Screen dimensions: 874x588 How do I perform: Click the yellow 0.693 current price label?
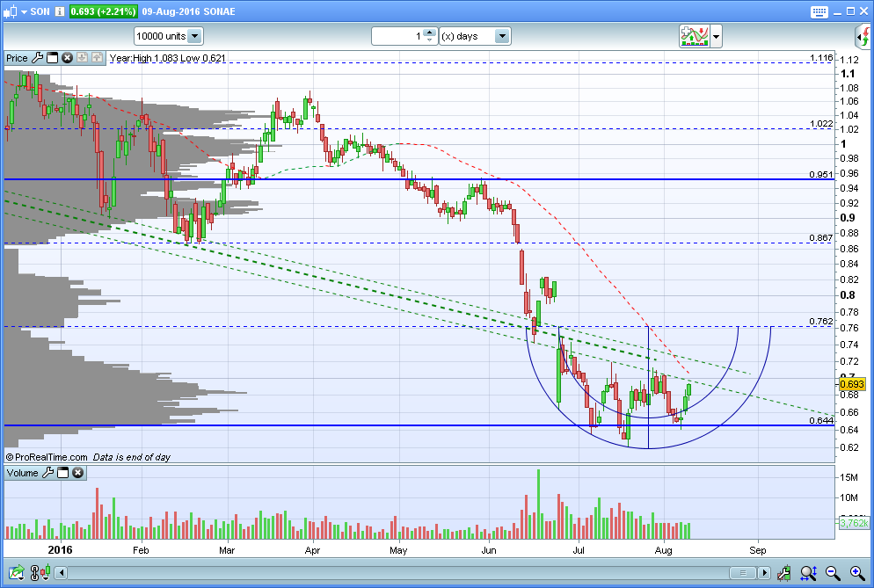click(x=852, y=384)
